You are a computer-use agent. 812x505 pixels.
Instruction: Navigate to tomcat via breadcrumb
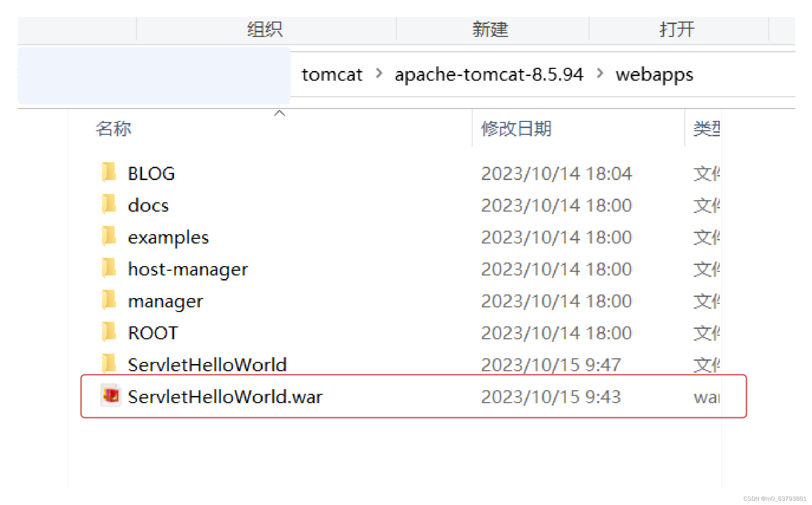(332, 75)
